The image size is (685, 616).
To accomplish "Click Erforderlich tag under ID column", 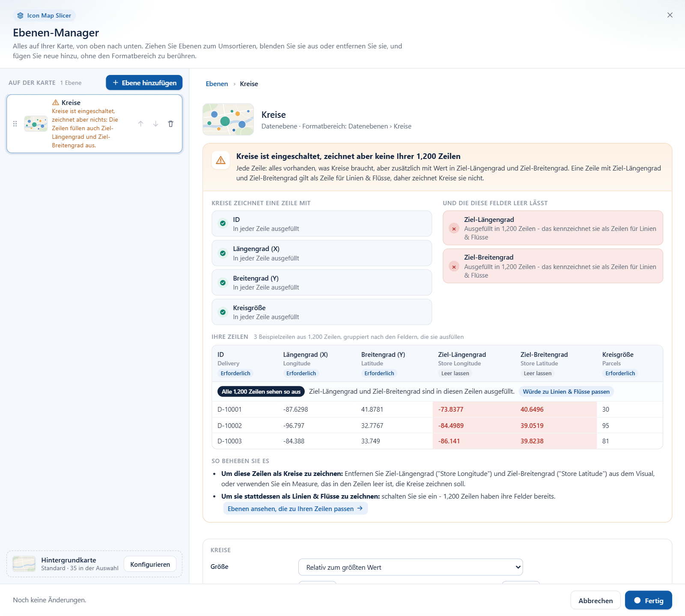I will point(235,373).
